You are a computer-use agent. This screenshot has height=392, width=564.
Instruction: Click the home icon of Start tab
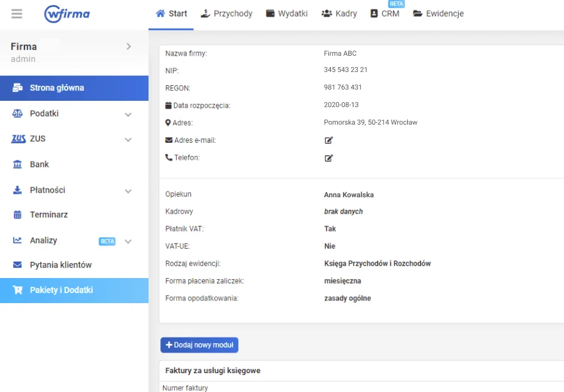pyautogui.click(x=160, y=14)
